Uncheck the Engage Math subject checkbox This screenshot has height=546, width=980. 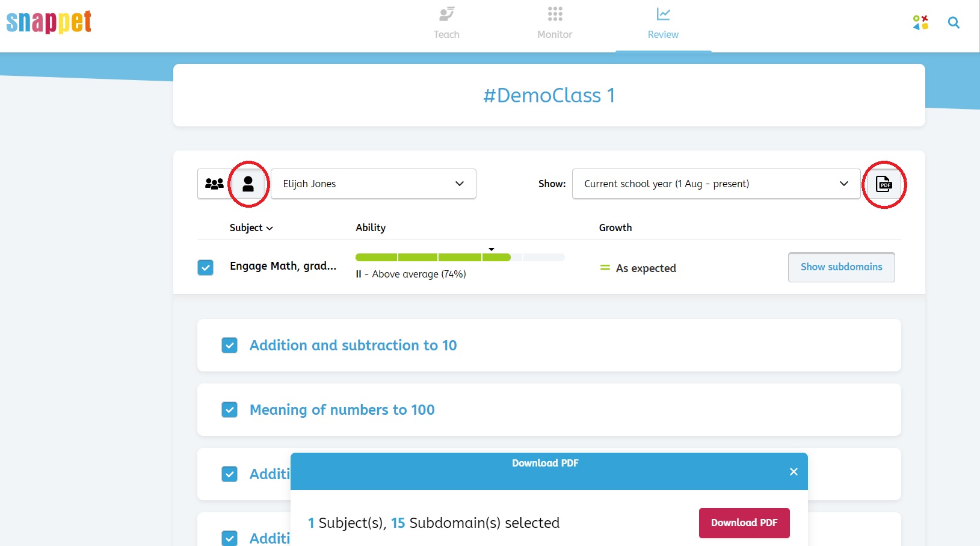click(x=206, y=267)
